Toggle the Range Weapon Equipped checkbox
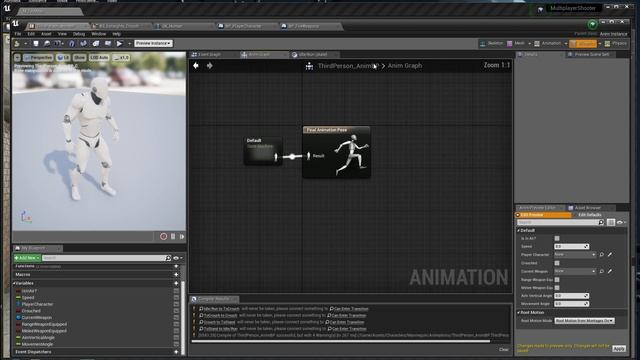The width and height of the screenshot is (640, 360). click(x=557, y=280)
